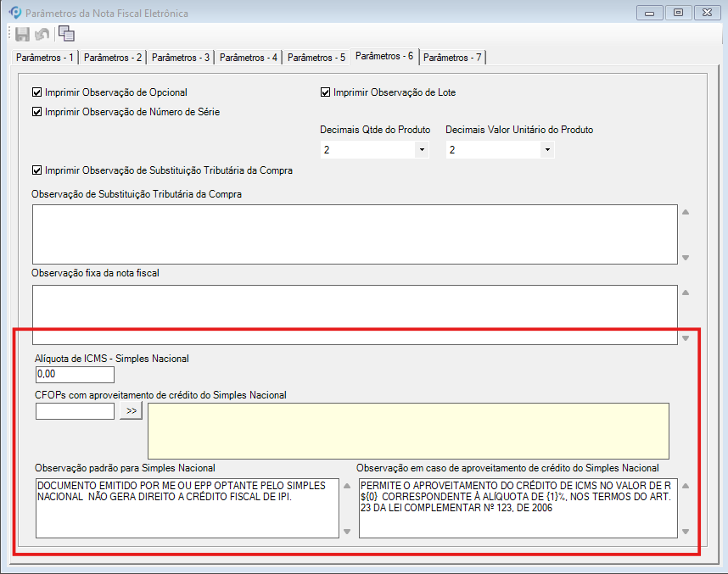Screen dimensions: 728x574
Task: Switch to Parâmetros - 1 tab
Action: point(45,58)
